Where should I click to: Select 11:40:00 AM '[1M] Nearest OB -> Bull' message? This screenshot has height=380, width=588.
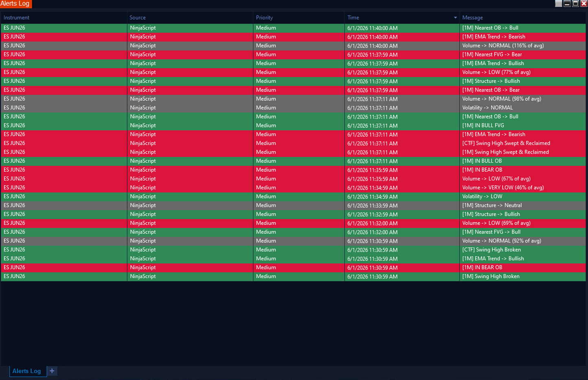click(490, 28)
